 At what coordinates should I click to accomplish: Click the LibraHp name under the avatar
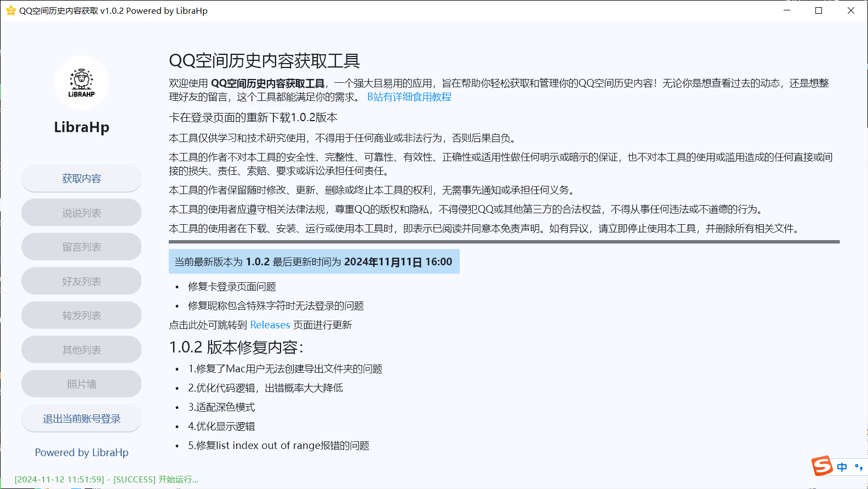(82, 127)
